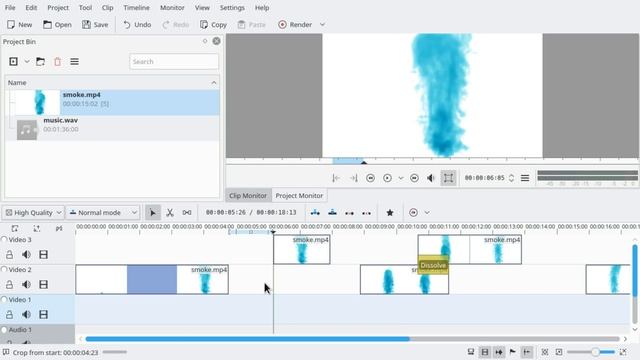Float the Project Bin panel
Screen dimensions: 640x360
[x=205, y=41]
